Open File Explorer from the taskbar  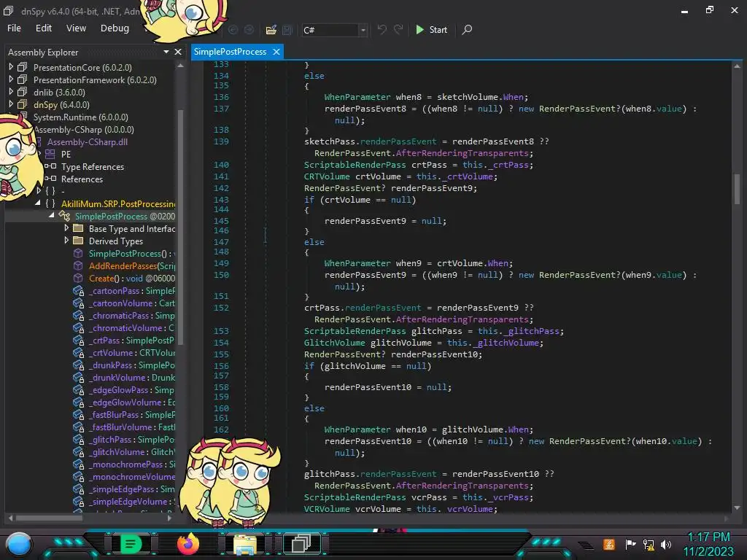click(244, 544)
